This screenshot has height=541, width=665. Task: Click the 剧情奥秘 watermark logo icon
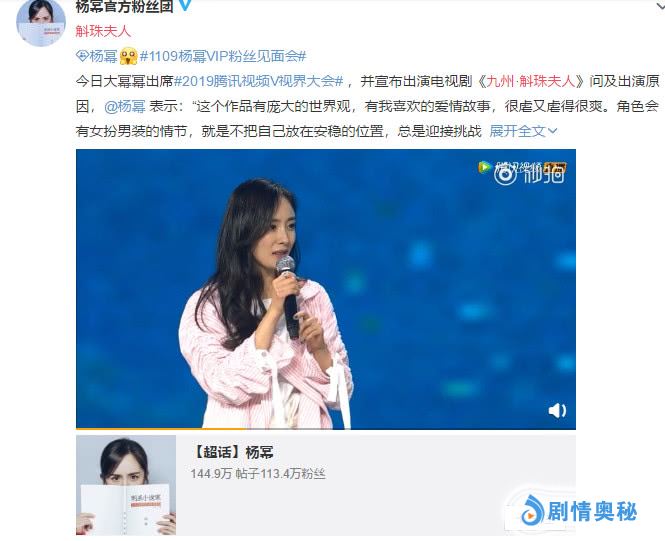(x=532, y=510)
